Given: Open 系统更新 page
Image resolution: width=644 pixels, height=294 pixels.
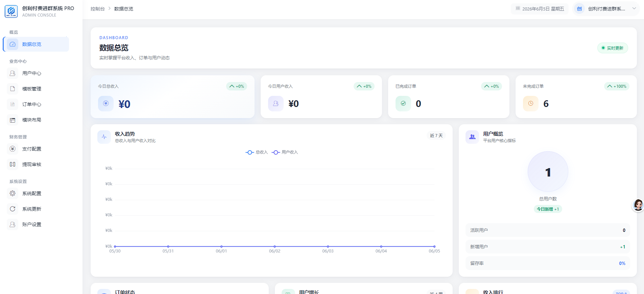Looking at the screenshot, I should point(36,209).
